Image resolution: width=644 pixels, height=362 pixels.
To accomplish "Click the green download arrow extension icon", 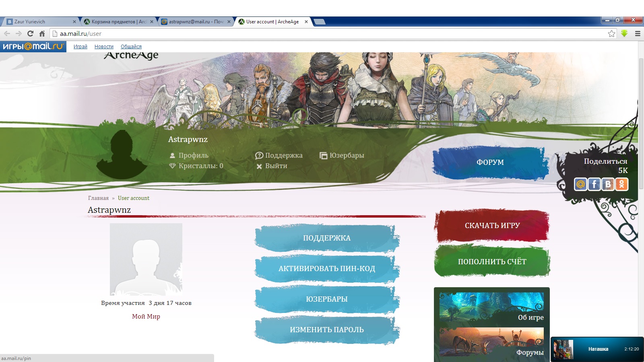I will tap(624, 33).
